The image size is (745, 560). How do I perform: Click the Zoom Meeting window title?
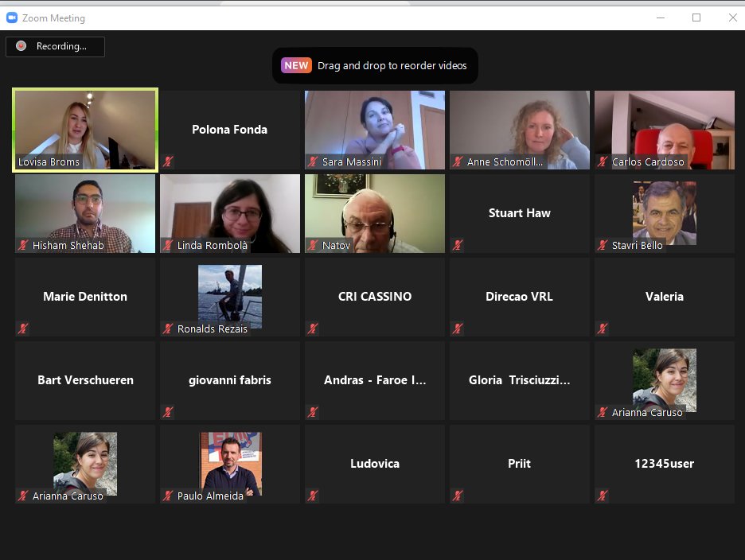coord(53,18)
